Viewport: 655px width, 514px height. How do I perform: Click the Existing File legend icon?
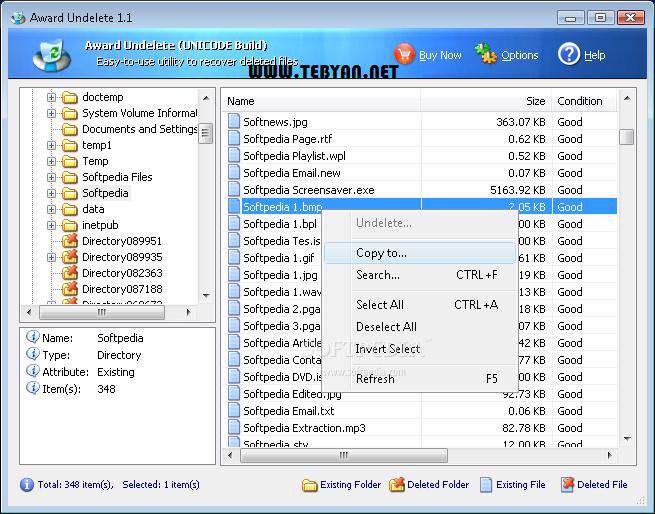(x=486, y=485)
